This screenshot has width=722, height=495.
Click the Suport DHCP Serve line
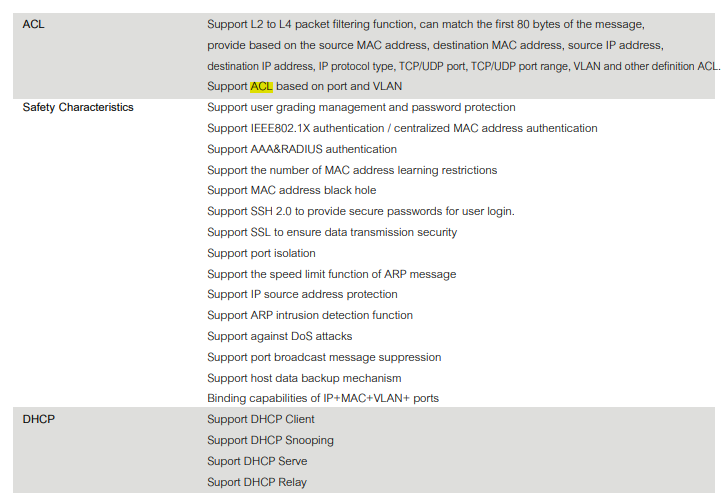pos(257,461)
